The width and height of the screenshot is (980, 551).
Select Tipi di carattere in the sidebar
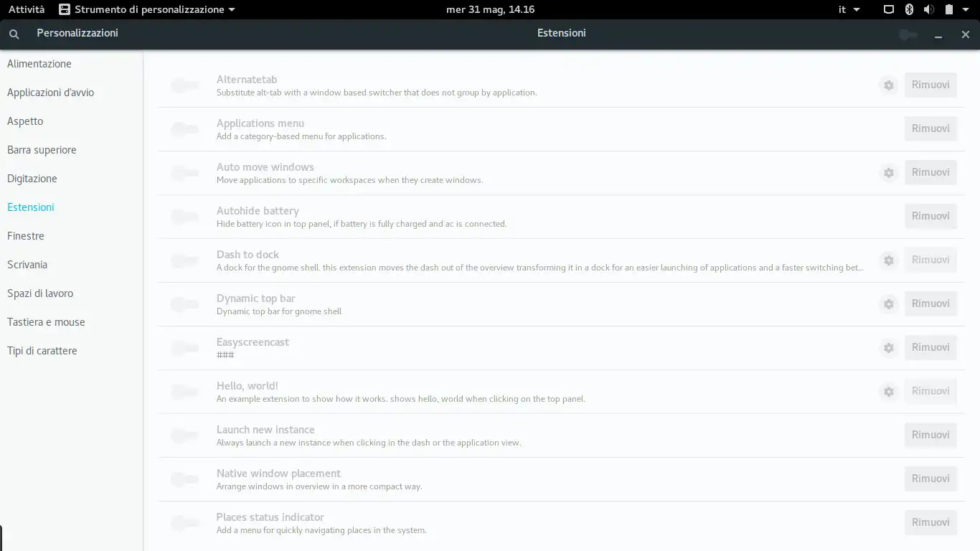pyautogui.click(x=42, y=351)
